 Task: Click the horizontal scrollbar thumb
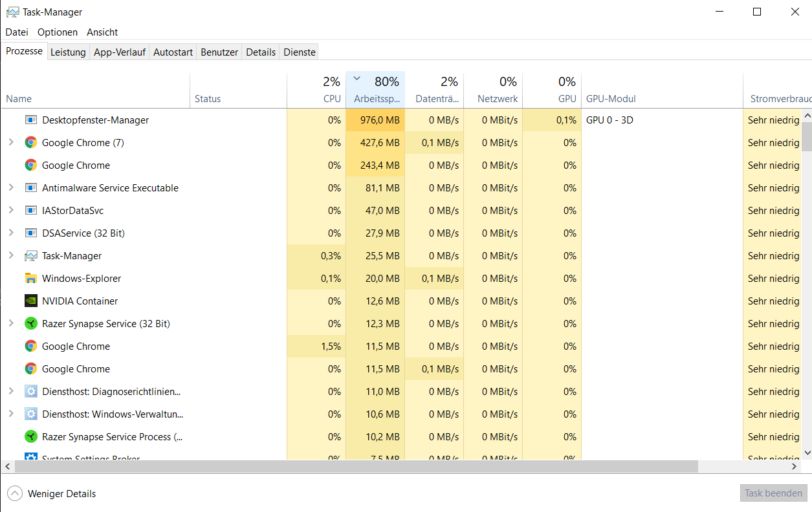(x=355, y=466)
